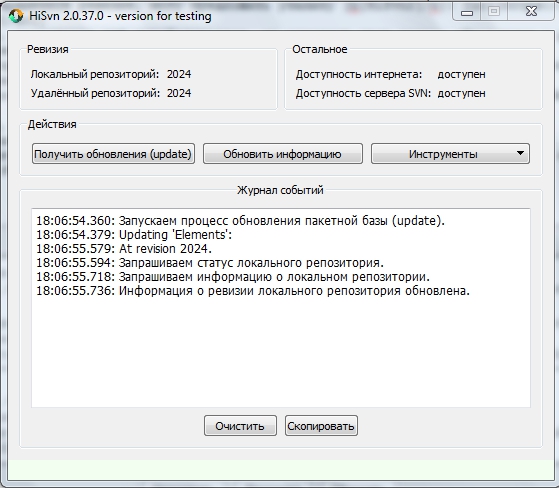Copy the log with Скопировать button
The width and height of the screenshot is (559, 488).
tap(321, 426)
